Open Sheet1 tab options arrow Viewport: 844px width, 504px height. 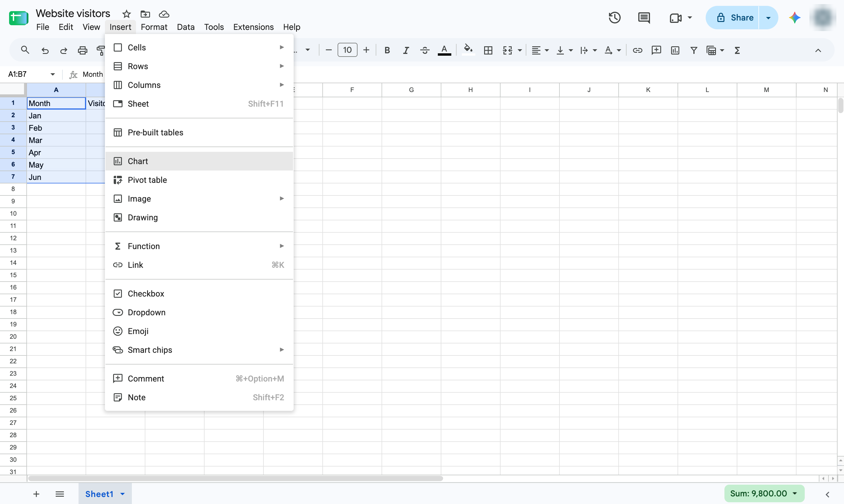122,494
